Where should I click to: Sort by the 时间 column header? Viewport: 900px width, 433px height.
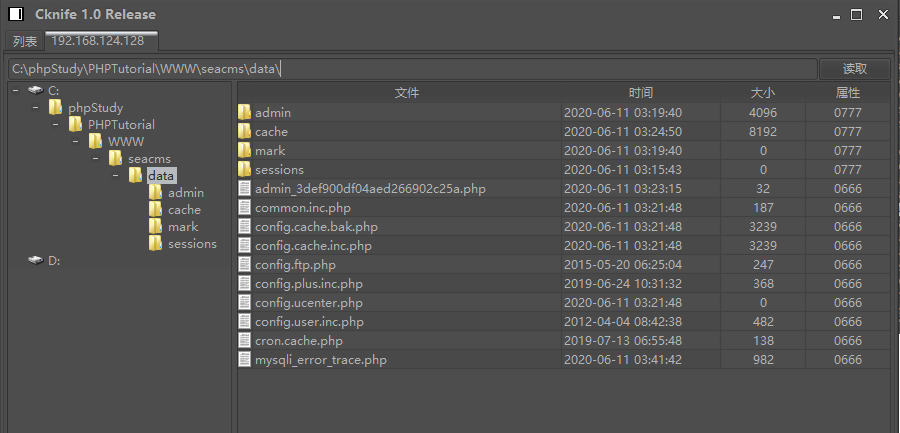641,93
